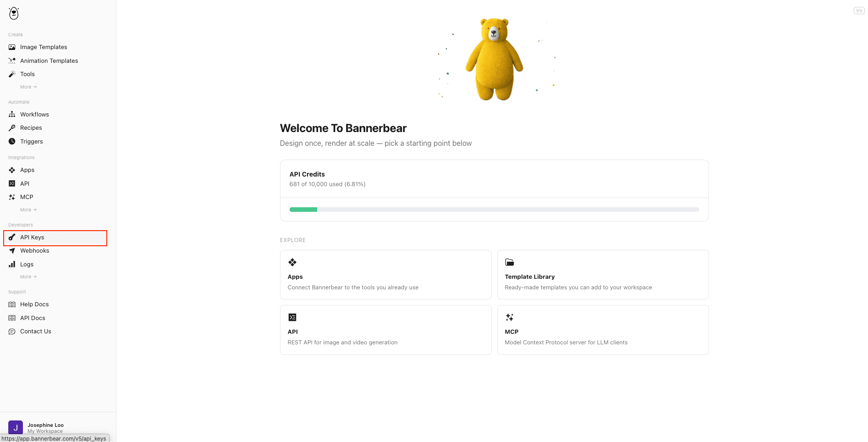Click the Recipes sidebar icon

tap(12, 128)
